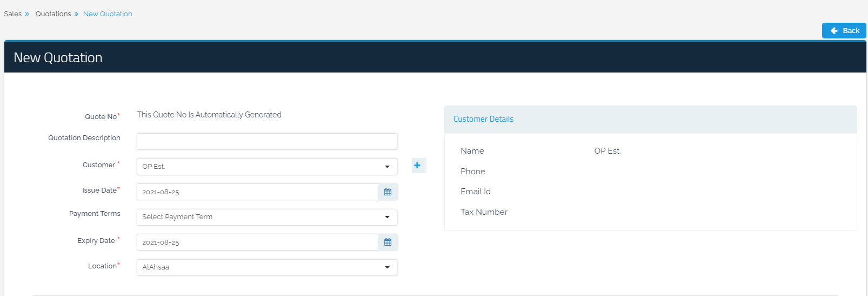Open the Expiry Date calendar picker icon
Image resolution: width=868 pixels, height=296 pixels.
[388, 242]
